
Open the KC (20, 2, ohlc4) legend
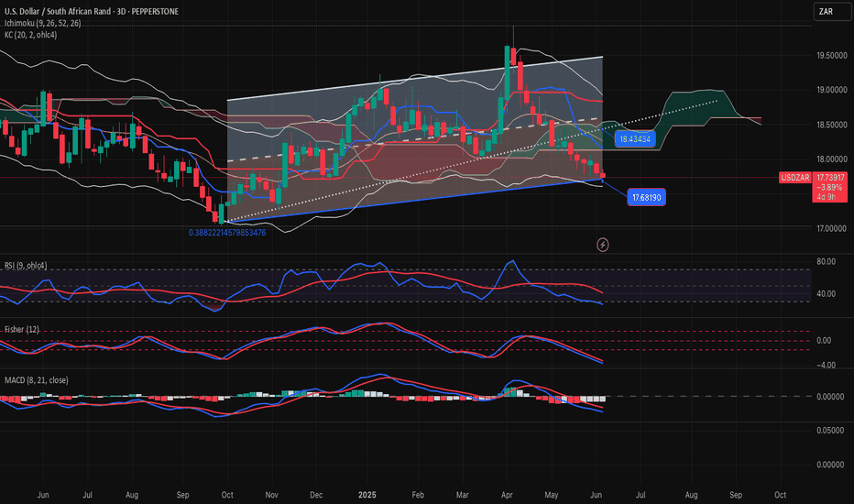point(30,35)
